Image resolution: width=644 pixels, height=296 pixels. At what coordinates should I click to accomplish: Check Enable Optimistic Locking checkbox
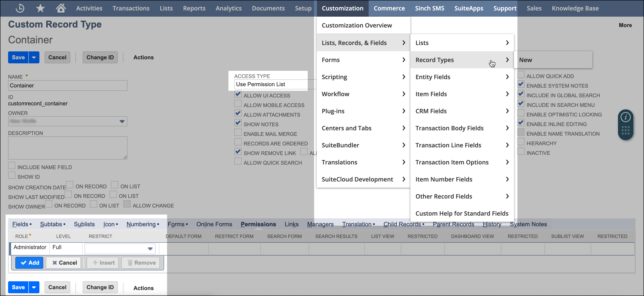521,113
